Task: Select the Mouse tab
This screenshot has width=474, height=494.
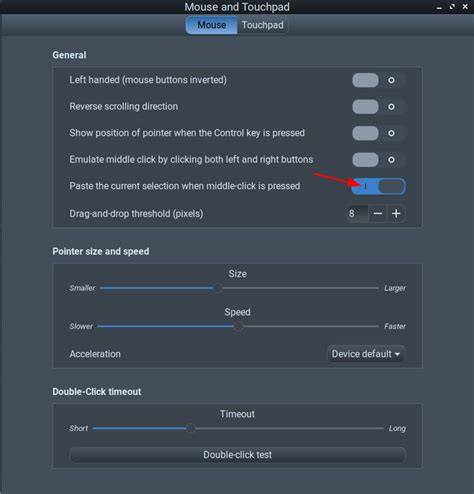Action: (x=212, y=25)
